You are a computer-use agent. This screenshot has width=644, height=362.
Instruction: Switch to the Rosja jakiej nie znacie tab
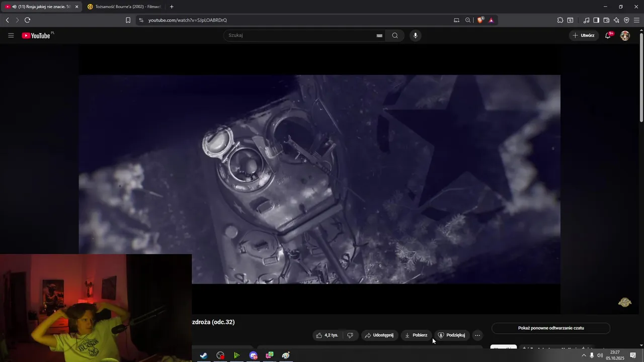click(x=41, y=7)
